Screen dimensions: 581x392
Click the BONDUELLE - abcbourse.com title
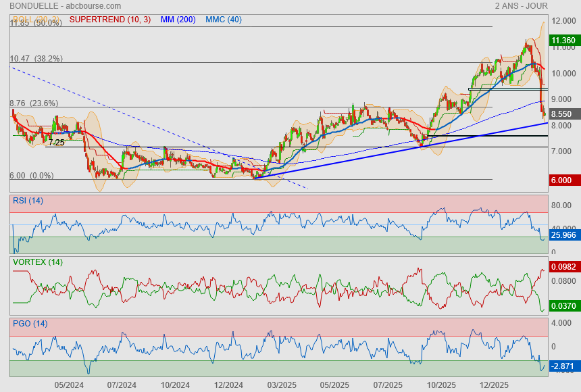(52, 6)
